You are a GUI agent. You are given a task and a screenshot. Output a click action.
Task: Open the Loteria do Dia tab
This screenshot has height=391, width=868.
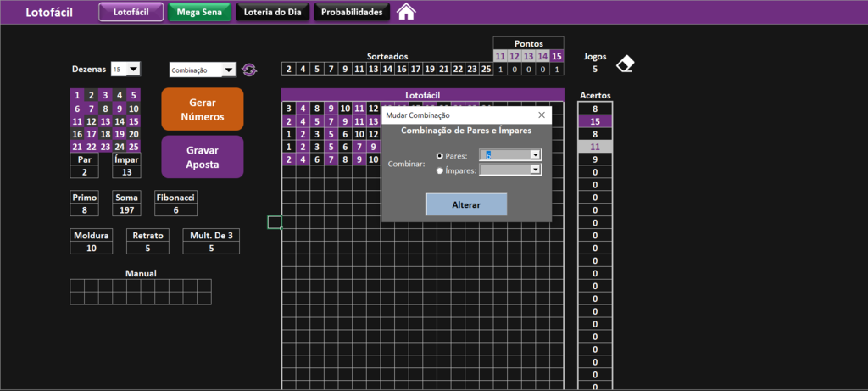[272, 12]
